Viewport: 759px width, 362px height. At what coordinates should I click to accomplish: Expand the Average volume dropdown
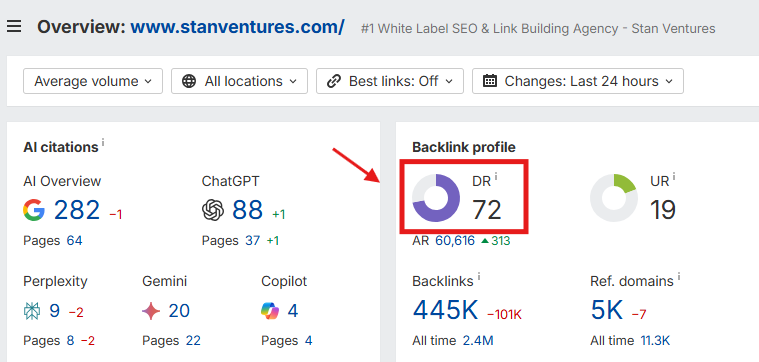pos(93,81)
